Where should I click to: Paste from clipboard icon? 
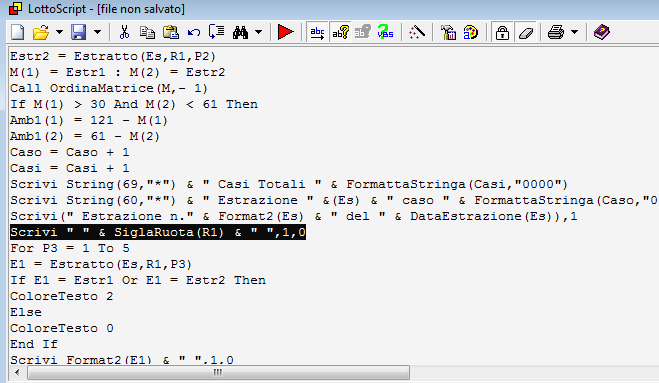[x=171, y=32]
